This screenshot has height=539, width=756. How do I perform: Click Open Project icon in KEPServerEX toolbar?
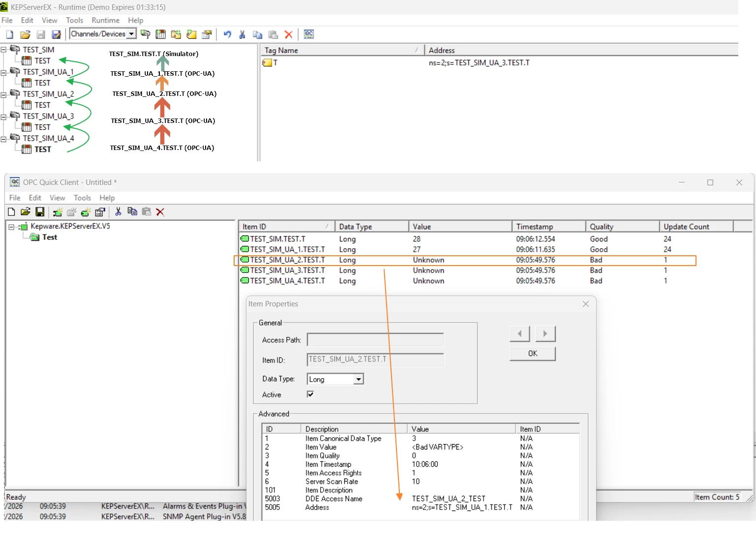[x=25, y=34]
